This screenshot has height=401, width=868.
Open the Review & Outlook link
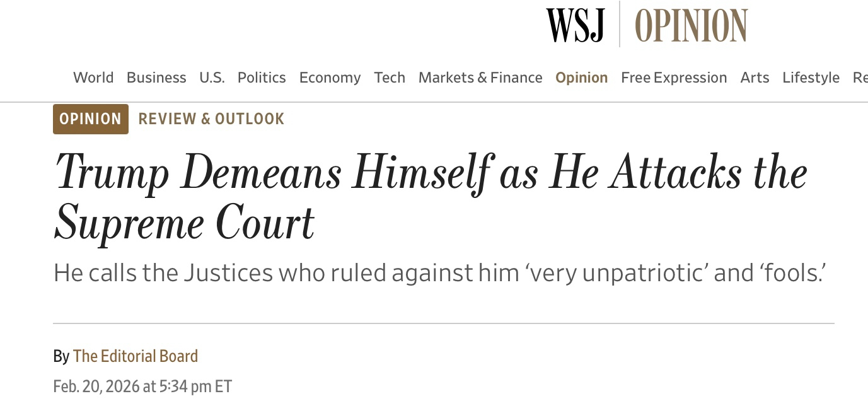(x=211, y=119)
